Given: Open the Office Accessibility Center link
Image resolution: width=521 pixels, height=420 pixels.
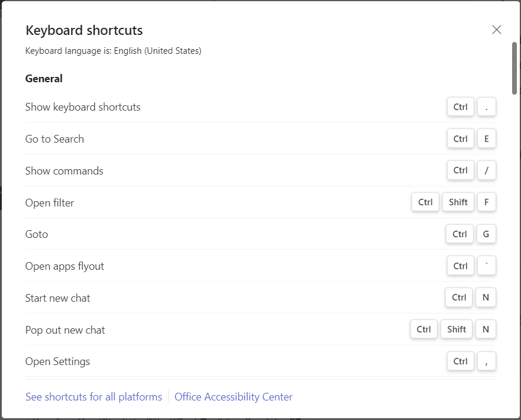Looking at the screenshot, I should (234, 397).
